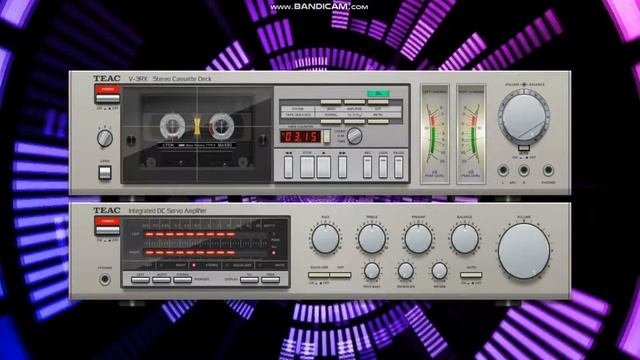Viewport: 640px width, 360px height.
Task: Click the OPEN eject button on deck
Action: (x=105, y=173)
